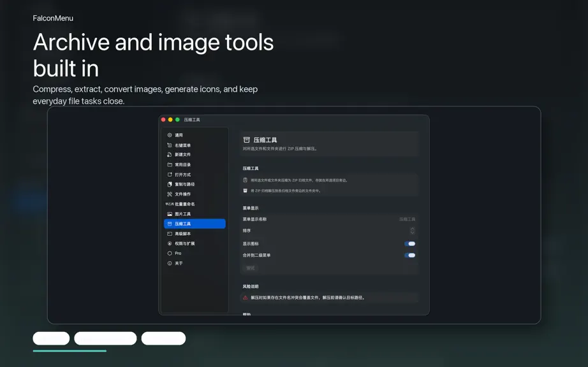Open the 文件操作 scissors icon

(x=170, y=194)
